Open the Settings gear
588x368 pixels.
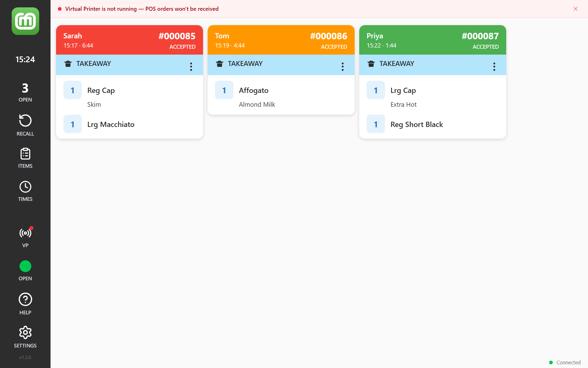pyautogui.click(x=25, y=337)
